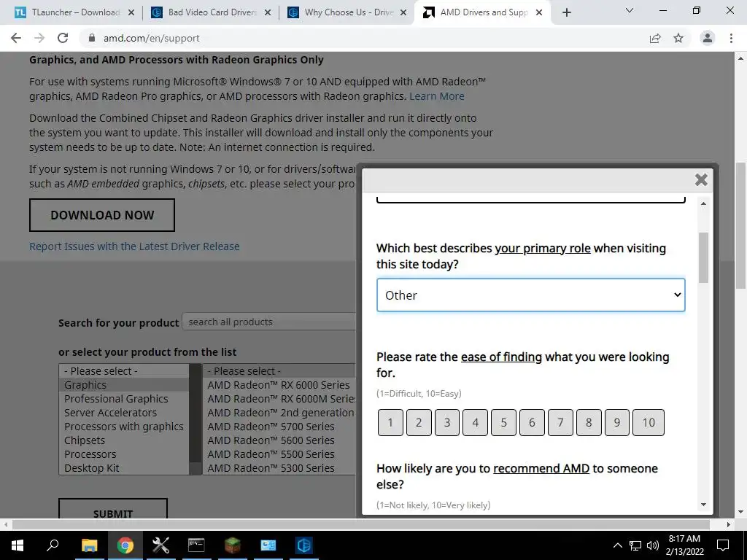Pick AMD Radeon 5500 Series
The width and height of the screenshot is (747, 560).
pyautogui.click(x=279, y=454)
